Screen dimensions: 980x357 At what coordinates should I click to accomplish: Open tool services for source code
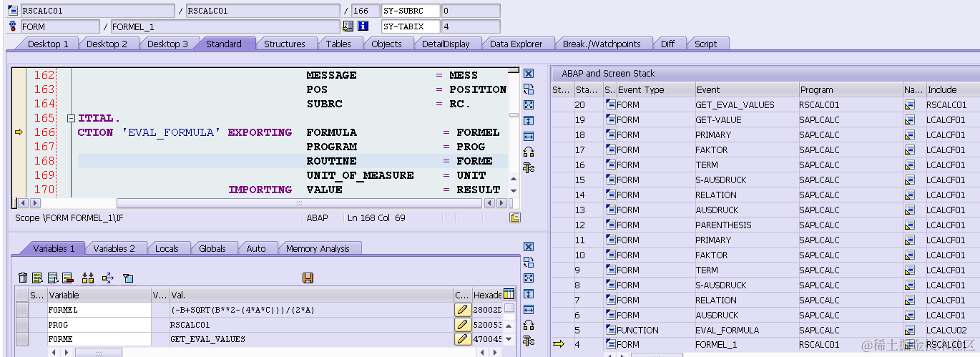tap(529, 168)
